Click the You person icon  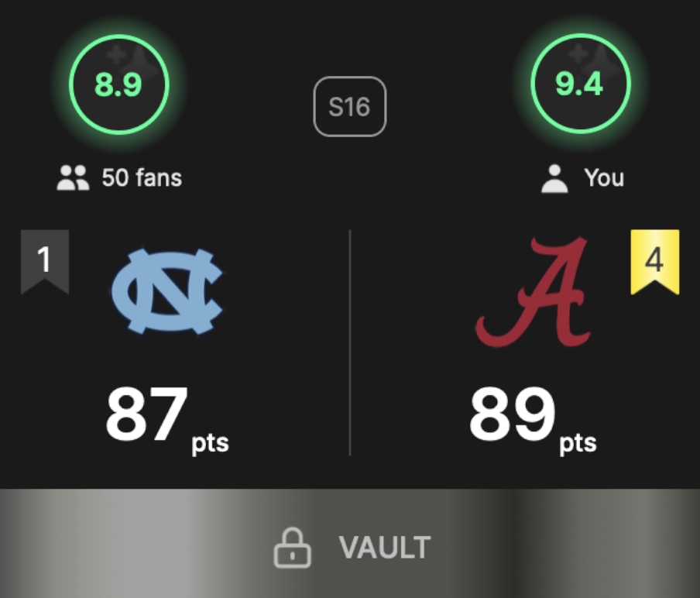tap(554, 179)
